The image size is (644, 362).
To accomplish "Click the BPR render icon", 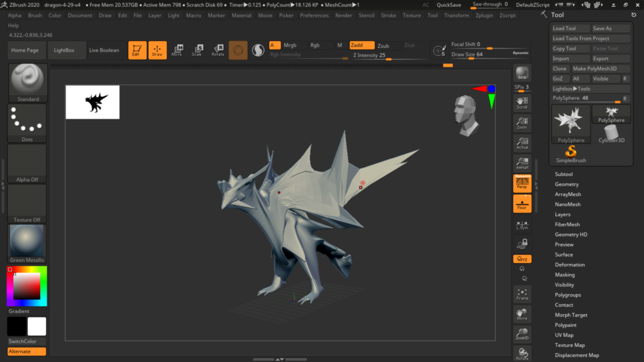I will (x=521, y=72).
